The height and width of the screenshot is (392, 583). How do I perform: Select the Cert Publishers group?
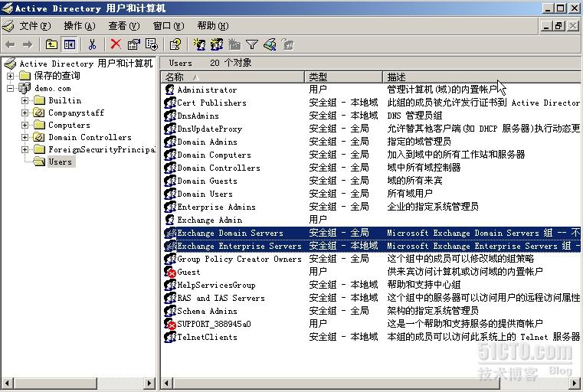[211, 103]
